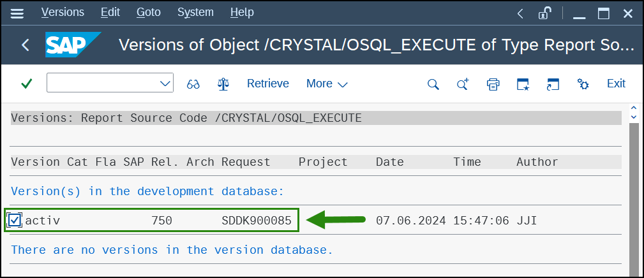
Task: Click the Time column header
Action: tap(467, 162)
